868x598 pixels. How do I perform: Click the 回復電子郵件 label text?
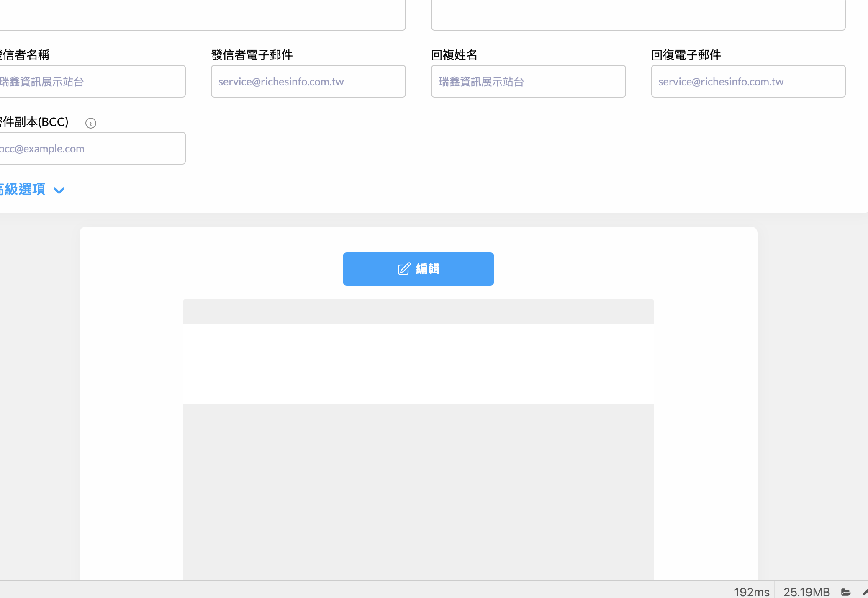tap(686, 55)
